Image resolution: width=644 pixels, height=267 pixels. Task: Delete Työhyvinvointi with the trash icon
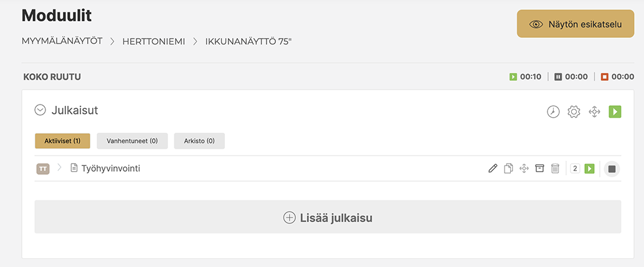click(555, 168)
